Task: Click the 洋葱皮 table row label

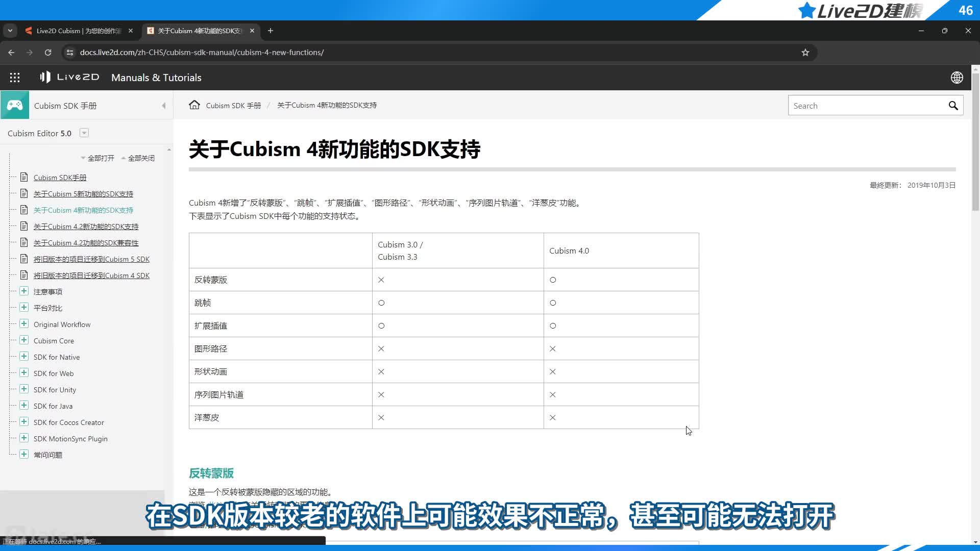Action: (207, 417)
